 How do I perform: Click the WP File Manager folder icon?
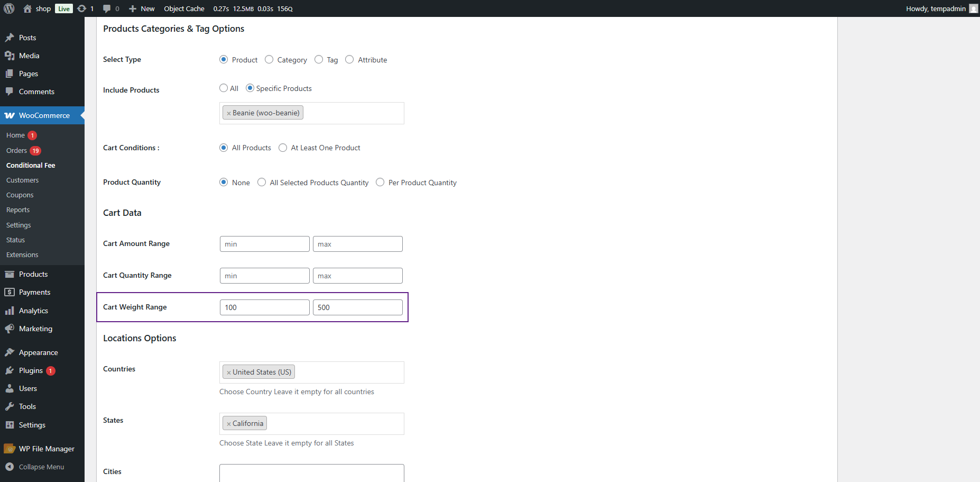pos(10,449)
